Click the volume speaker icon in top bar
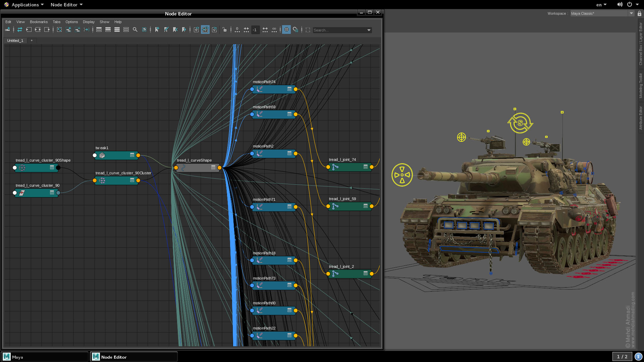Image resolution: width=644 pixels, height=362 pixels. 620,5
